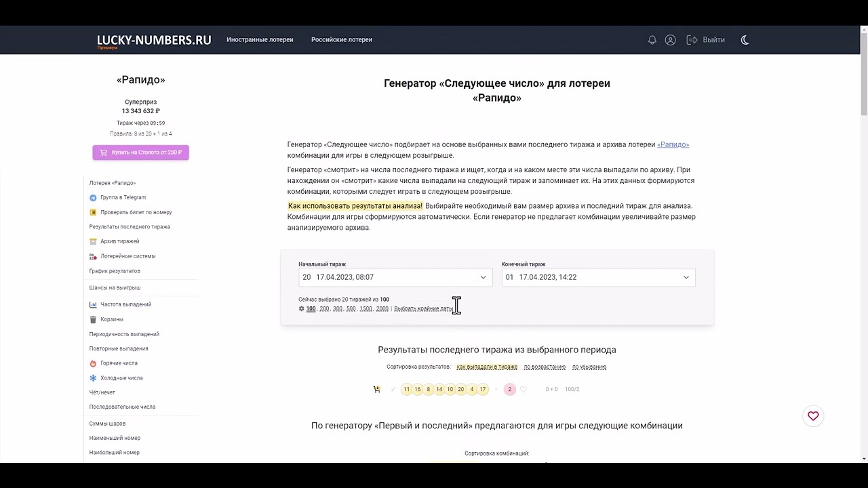Open Российские лотереи menu
The height and width of the screenshot is (488, 868).
point(342,40)
